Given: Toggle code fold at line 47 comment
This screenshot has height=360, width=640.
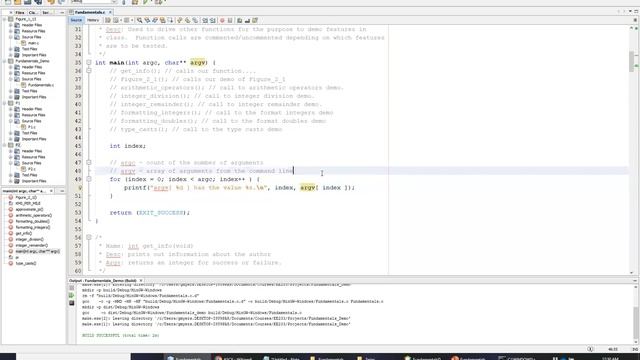Looking at the screenshot, I should click(x=89, y=162).
